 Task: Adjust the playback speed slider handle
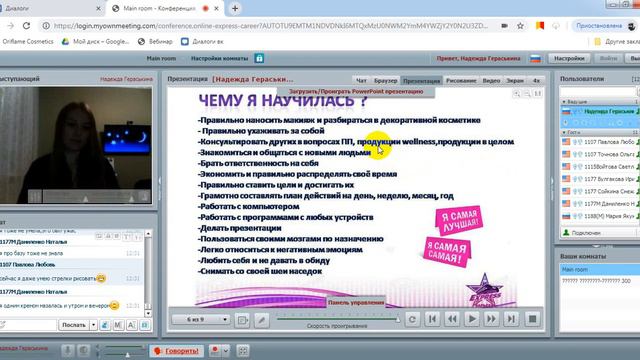pos(397,319)
